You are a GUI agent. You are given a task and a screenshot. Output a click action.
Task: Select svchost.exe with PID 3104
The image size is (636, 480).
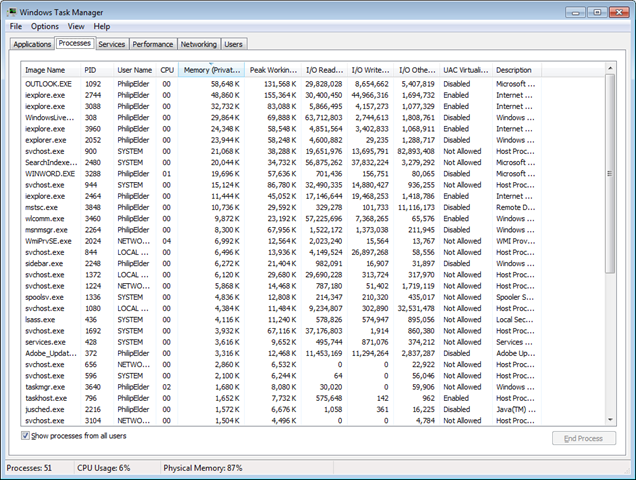point(280,421)
